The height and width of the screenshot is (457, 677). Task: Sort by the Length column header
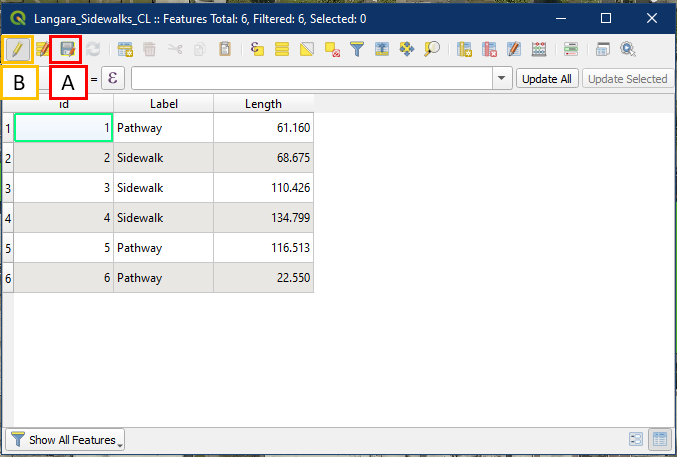(263, 104)
